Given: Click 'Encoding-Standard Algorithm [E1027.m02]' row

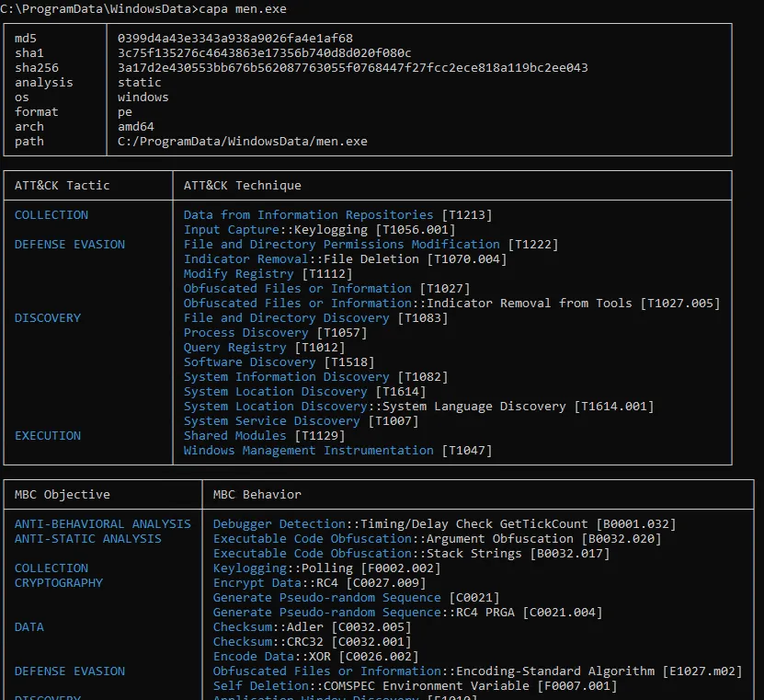Looking at the screenshot, I should coord(477,671).
